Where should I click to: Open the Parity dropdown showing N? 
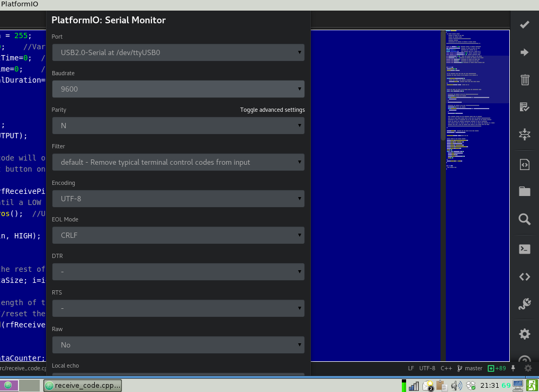[178, 126]
